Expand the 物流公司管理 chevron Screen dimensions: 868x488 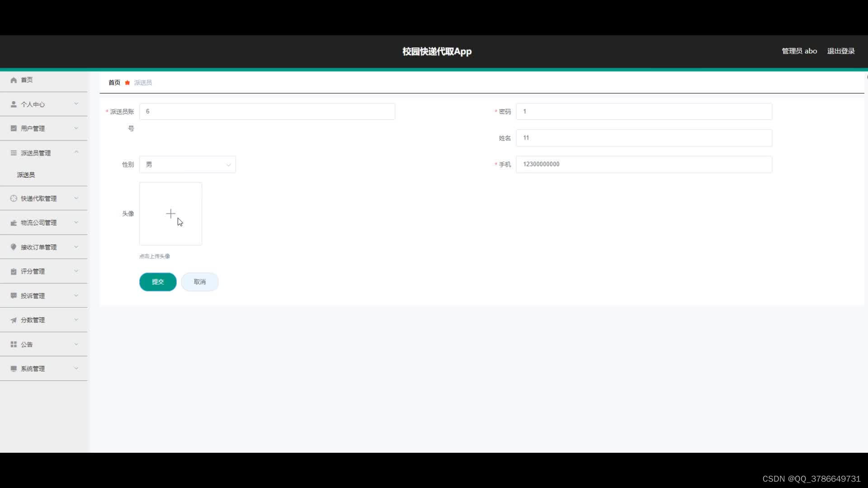76,222
